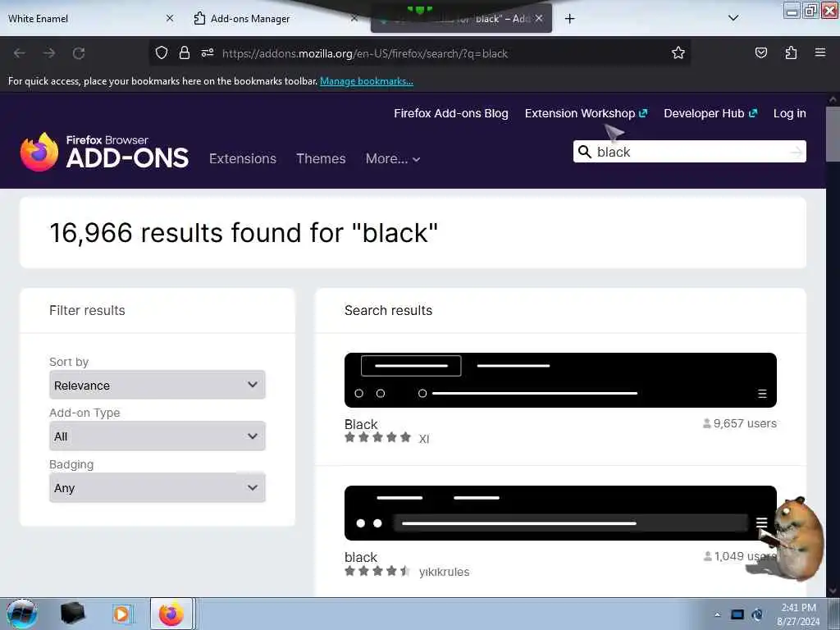Viewport: 840px width, 630px height.
Task: Open Firefox Add-ons Blog link
Action: (x=451, y=113)
